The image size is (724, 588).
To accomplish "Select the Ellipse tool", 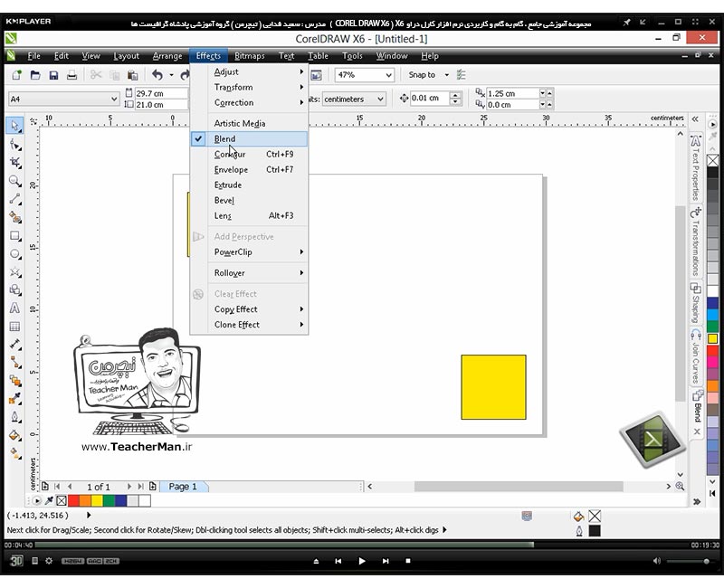I will [x=14, y=254].
